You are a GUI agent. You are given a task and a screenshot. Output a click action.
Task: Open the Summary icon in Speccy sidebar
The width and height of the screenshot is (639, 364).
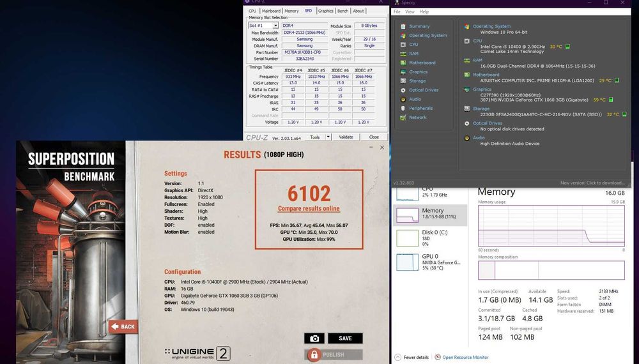[403, 26]
